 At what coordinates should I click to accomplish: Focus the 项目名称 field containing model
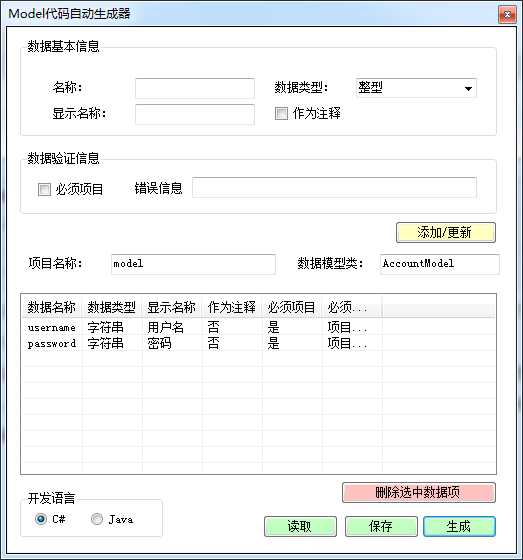(x=193, y=264)
